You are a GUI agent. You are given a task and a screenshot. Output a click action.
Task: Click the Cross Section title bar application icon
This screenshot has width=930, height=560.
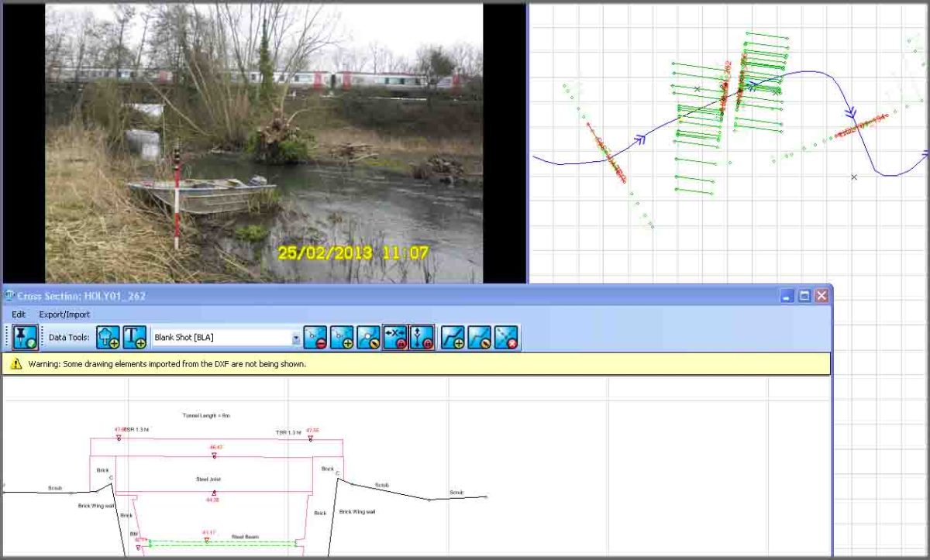coord(9,296)
